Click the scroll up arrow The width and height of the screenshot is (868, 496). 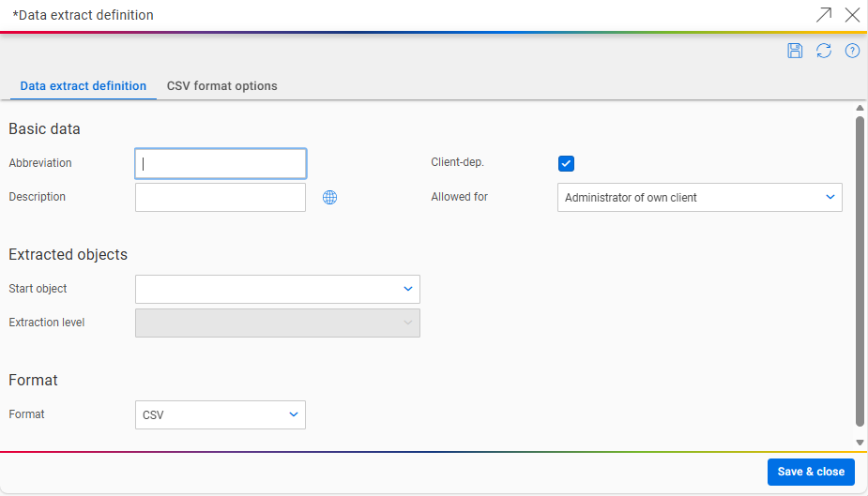click(860, 109)
